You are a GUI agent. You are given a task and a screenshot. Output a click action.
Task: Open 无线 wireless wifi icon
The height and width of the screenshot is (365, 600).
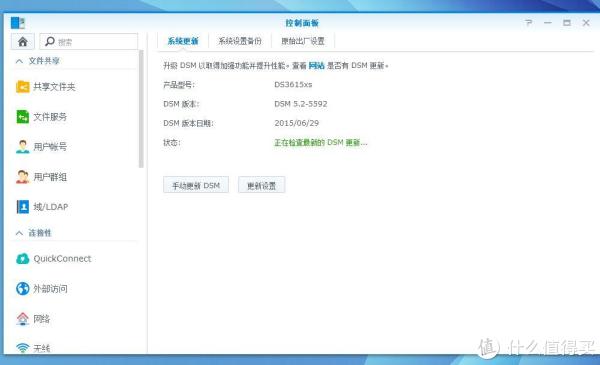point(23,347)
